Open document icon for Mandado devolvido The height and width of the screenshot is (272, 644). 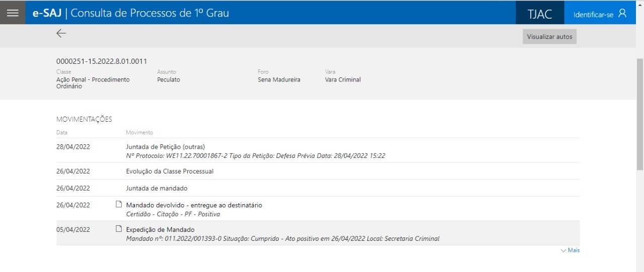[119, 205]
